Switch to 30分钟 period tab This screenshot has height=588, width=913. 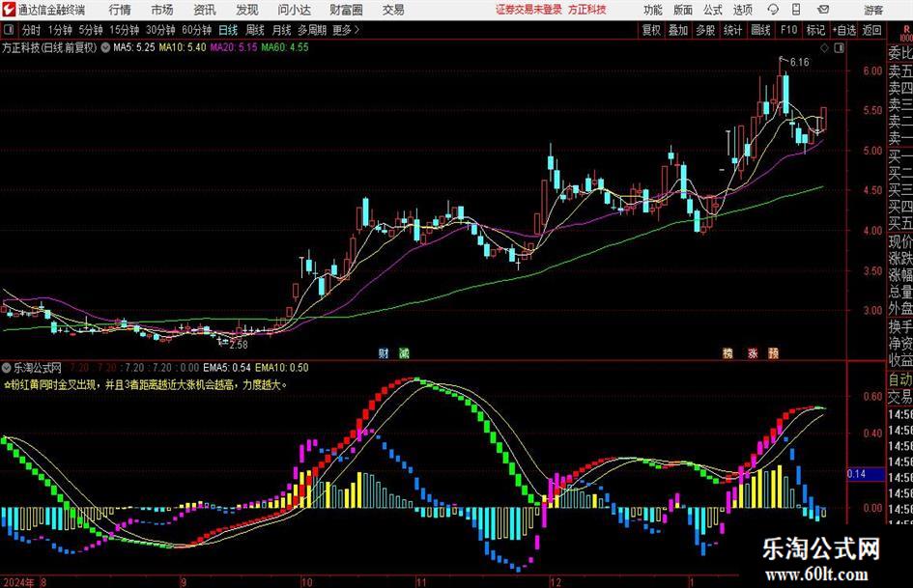pos(160,30)
